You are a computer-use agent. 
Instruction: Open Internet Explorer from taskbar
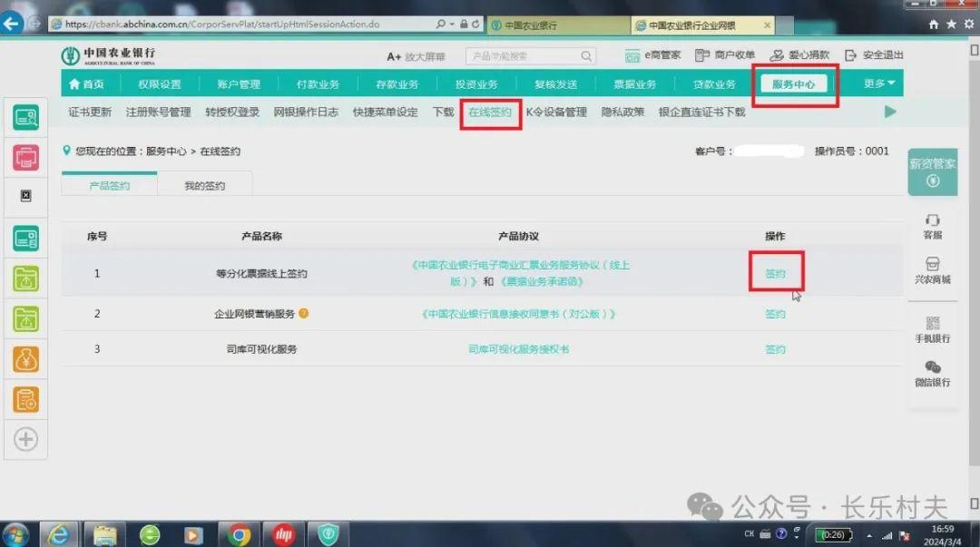pyautogui.click(x=59, y=534)
